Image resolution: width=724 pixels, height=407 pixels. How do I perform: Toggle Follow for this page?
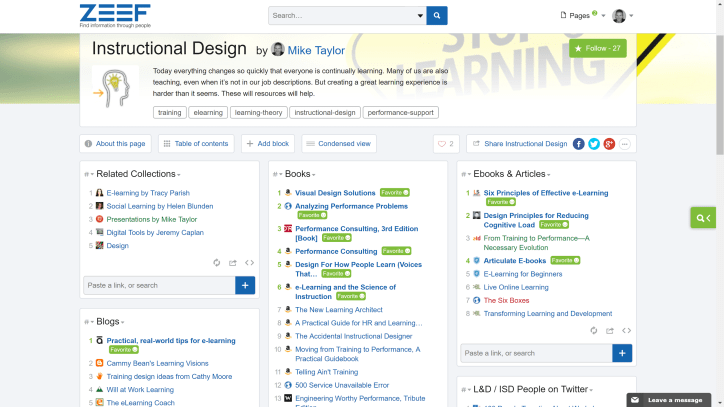pyautogui.click(x=597, y=48)
